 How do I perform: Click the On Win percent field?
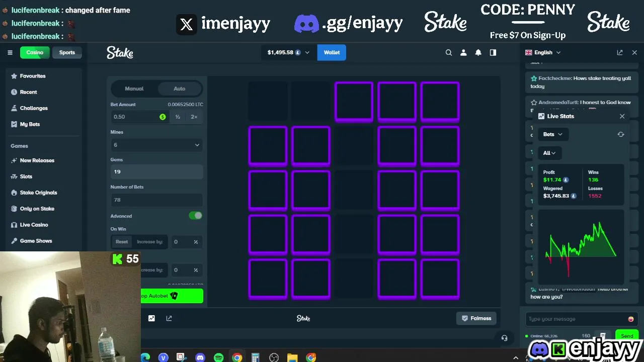(186, 242)
